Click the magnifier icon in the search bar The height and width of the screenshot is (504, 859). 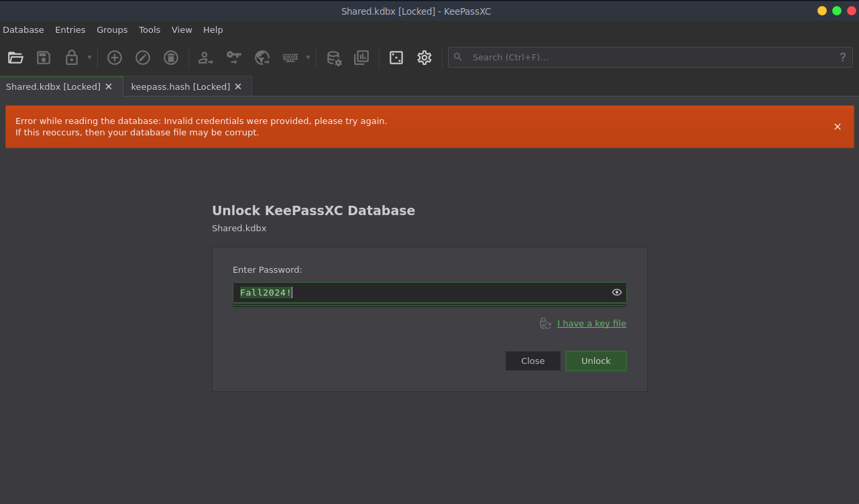(458, 57)
